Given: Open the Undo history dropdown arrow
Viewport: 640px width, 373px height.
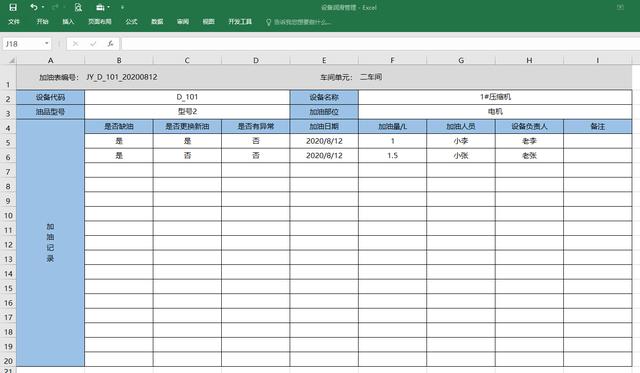Looking at the screenshot, I should point(43,7).
